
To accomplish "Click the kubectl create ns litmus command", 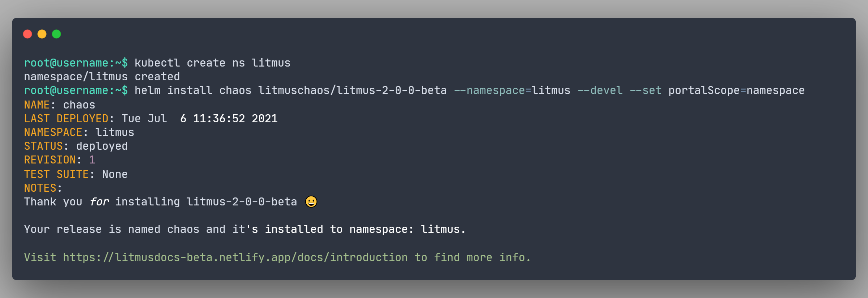I will [x=212, y=63].
